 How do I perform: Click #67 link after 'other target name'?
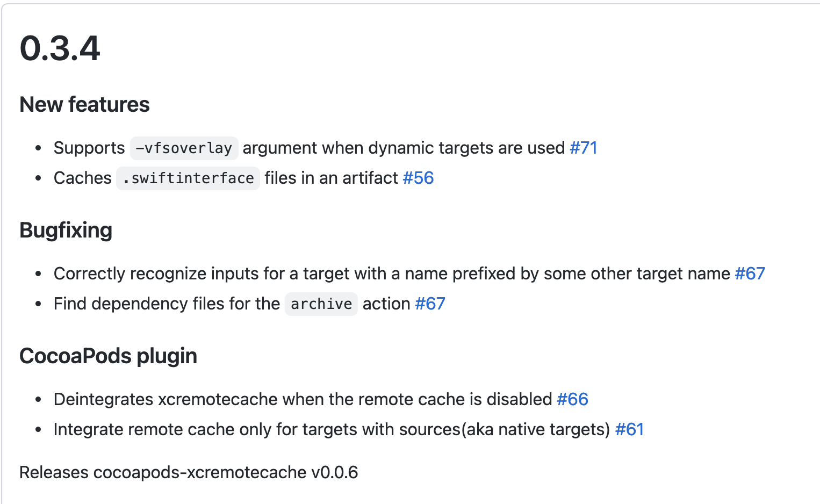coord(750,273)
